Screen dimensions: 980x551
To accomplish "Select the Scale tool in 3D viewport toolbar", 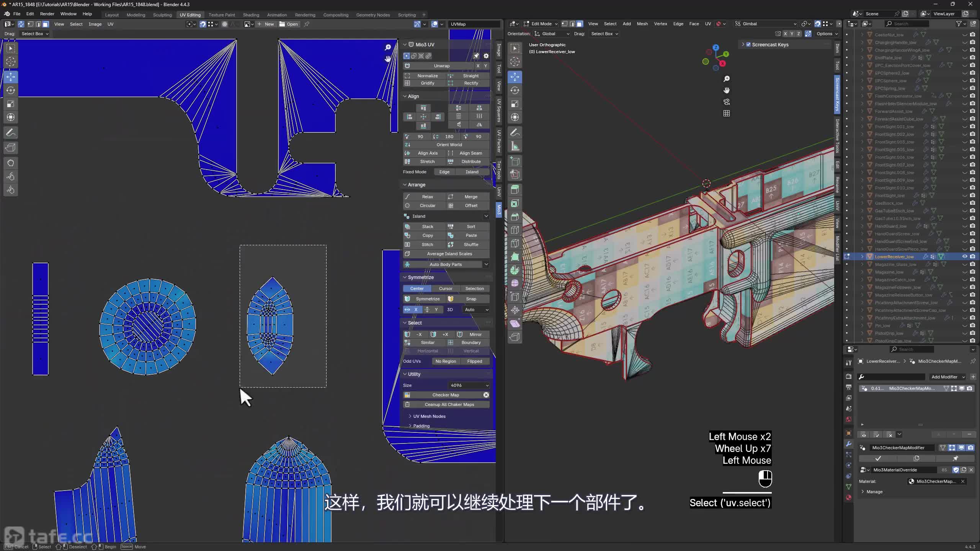I will 515,104.
